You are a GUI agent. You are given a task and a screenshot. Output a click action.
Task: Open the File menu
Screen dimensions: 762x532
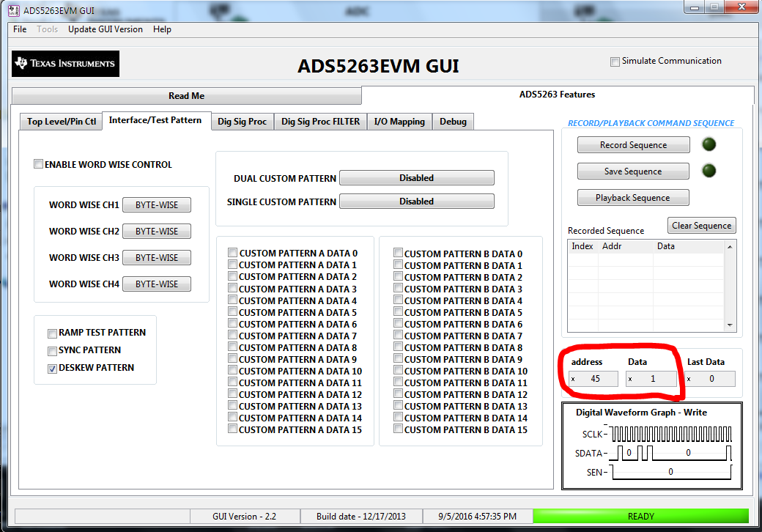coord(20,29)
